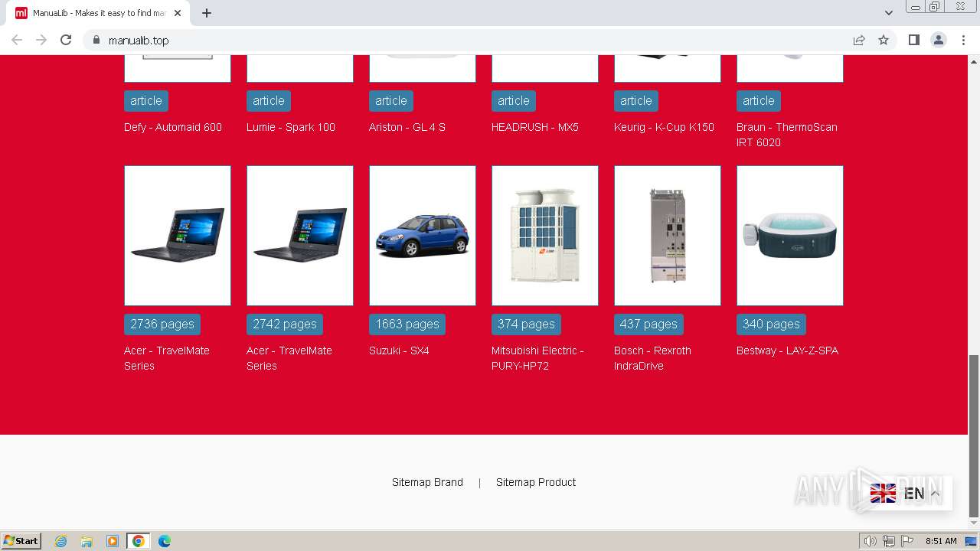
Task: Click the article badge above Ariston
Action: tap(391, 101)
